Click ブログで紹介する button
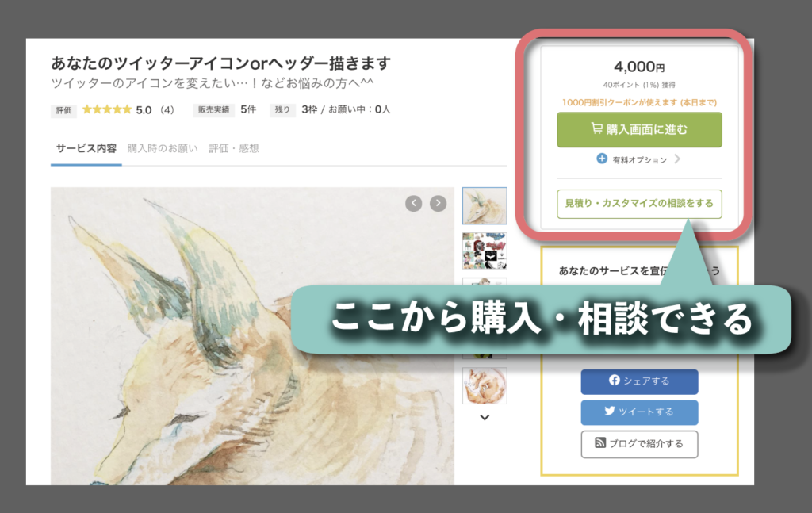The height and width of the screenshot is (513, 812). coord(640,444)
